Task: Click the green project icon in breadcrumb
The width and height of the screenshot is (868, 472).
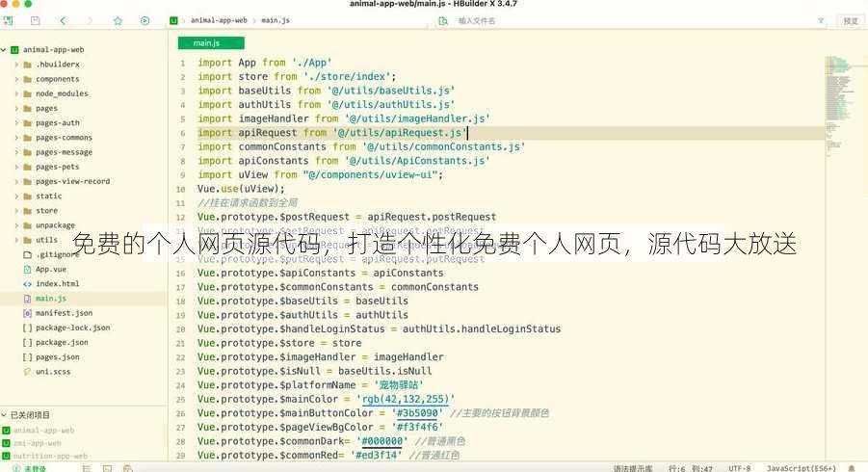Action: [173, 20]
